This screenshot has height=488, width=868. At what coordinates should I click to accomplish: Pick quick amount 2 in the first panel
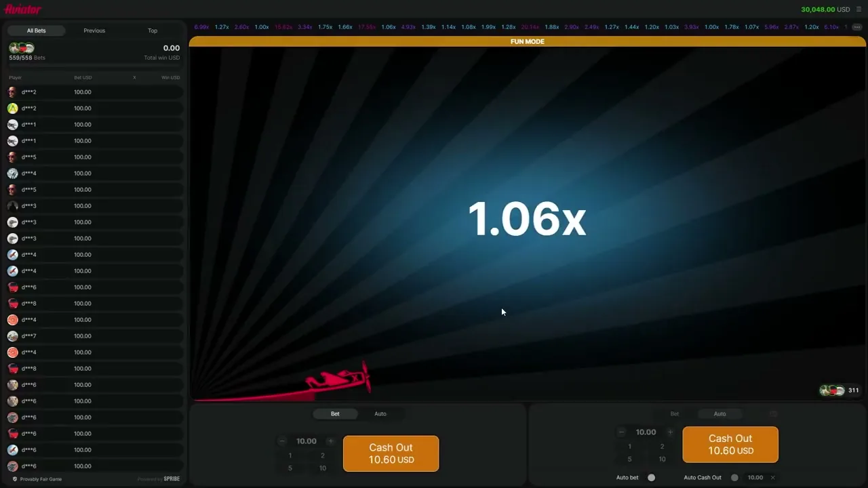pyautogui.click(x=323, y=456)
